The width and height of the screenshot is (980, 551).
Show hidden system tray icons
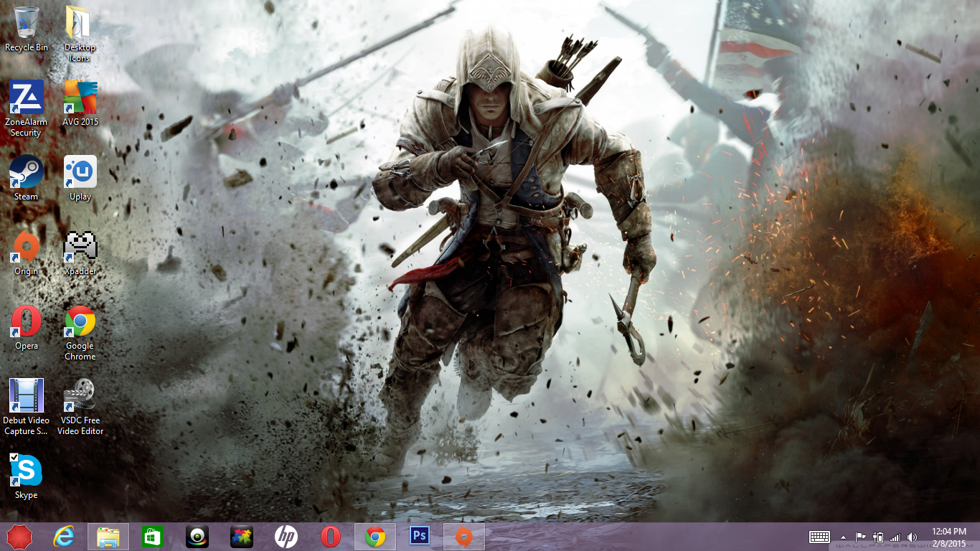(843, 537)
